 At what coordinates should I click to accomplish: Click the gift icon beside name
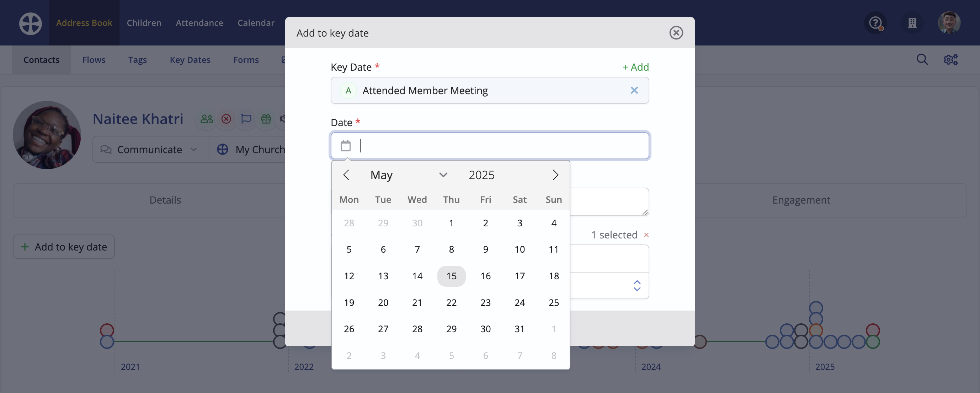[x=266, y=119]
